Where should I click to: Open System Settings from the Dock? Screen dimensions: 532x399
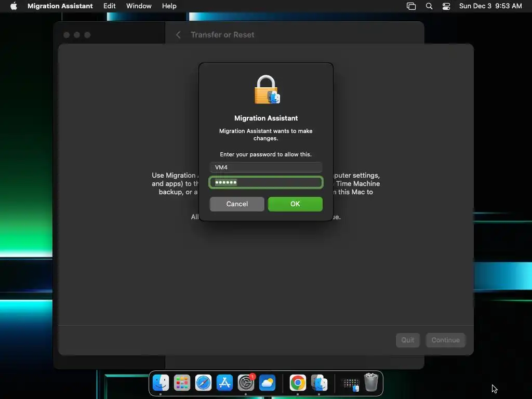coord(246,383)
